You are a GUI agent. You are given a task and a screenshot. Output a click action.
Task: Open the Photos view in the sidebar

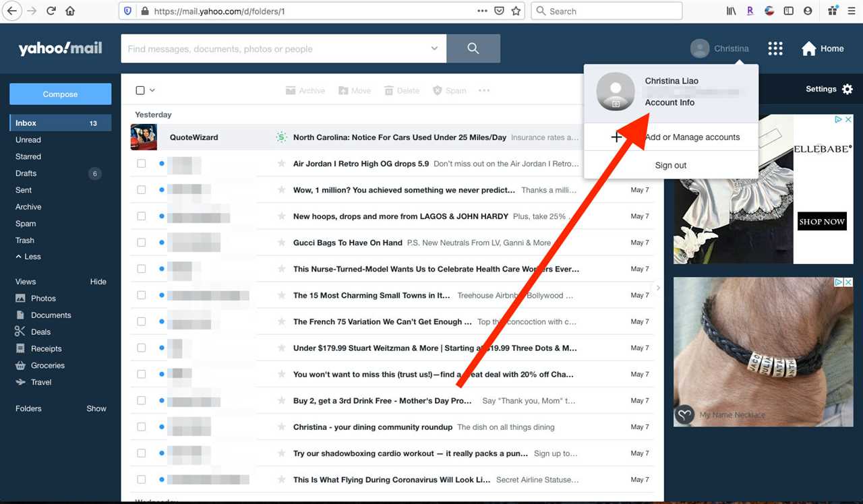coord(44,298)
